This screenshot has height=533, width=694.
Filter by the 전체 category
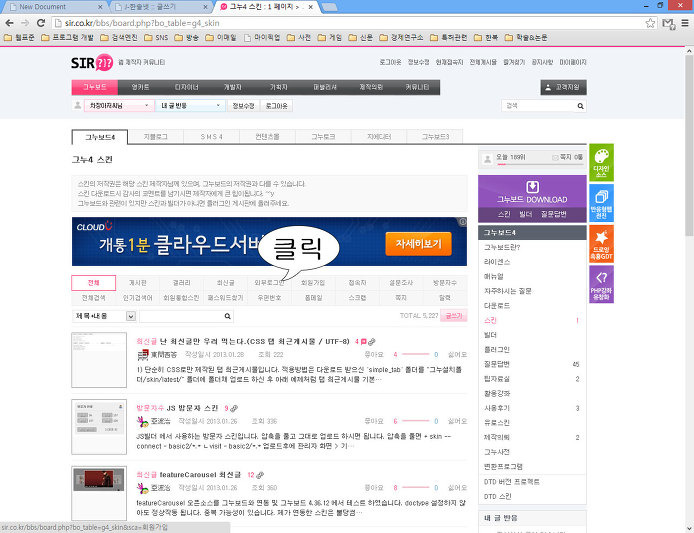[93, 283]
